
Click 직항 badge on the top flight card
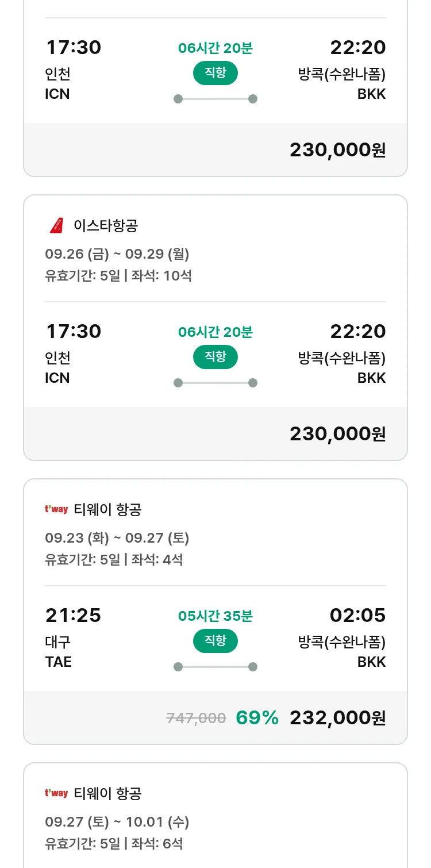215,73
